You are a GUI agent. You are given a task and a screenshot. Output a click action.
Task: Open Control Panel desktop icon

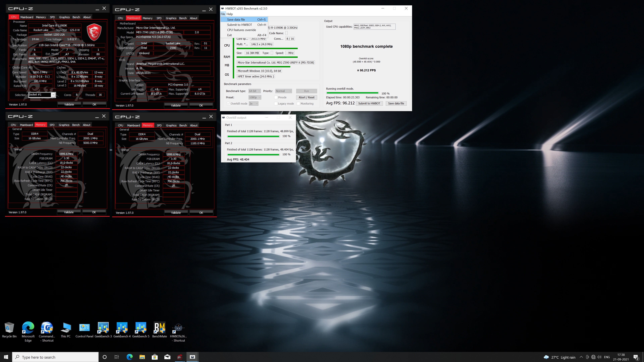85,330
